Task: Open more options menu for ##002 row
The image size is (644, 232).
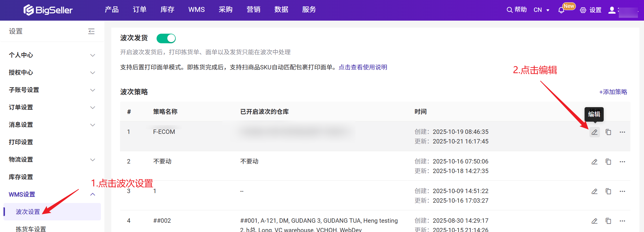Action: (x=622, y=221)
